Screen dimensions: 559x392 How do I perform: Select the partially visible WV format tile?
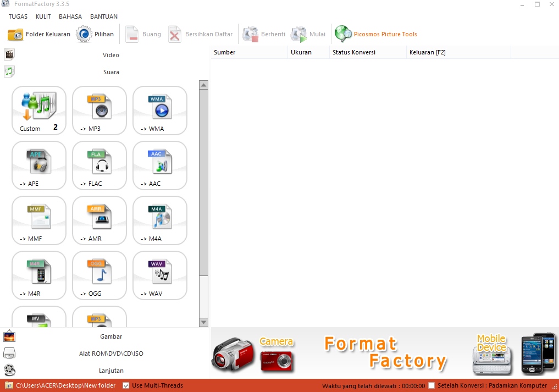pyautogui.click(x=39, y=317)
